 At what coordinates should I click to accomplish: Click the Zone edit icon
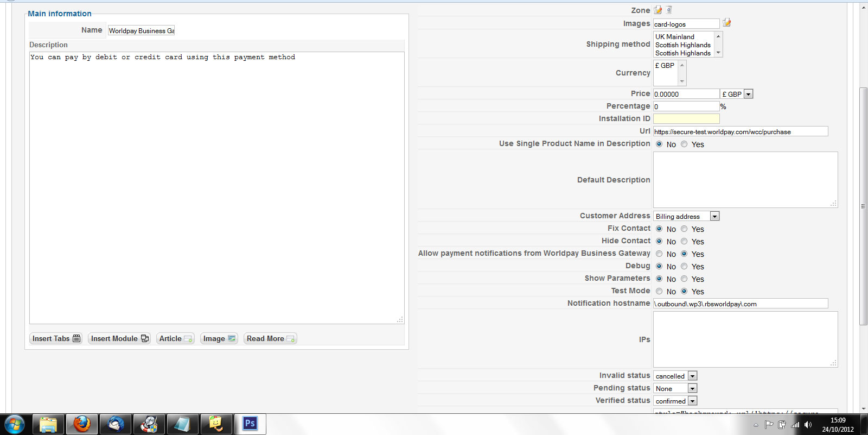pos(658,10)
